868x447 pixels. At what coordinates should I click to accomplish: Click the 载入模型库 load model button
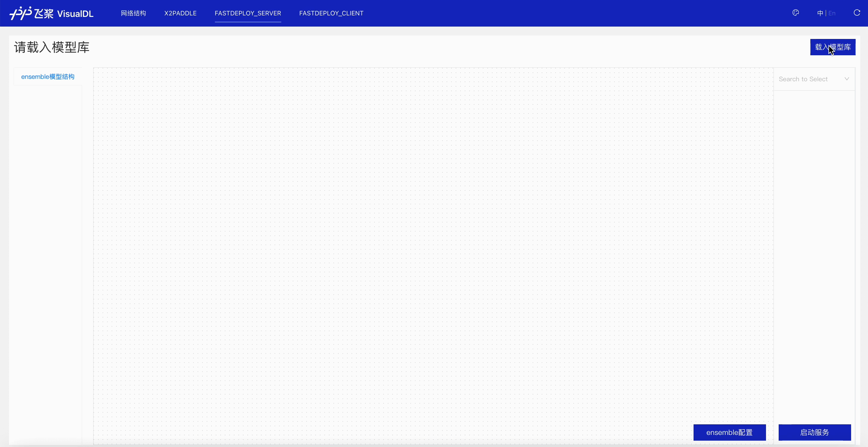coord(833,47)
